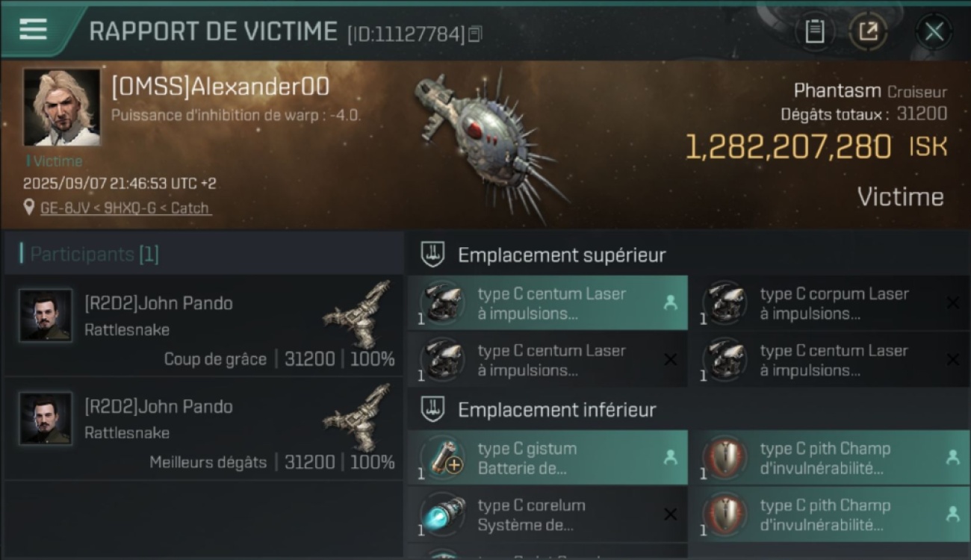The image size is (971, 560).
Task: Open John Pando's Coup de grâce portrait
Action: [46, 316]
